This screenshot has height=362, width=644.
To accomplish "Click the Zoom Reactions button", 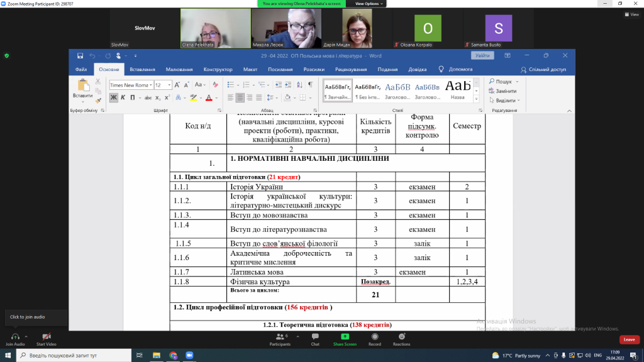I will tap(401, 339).
